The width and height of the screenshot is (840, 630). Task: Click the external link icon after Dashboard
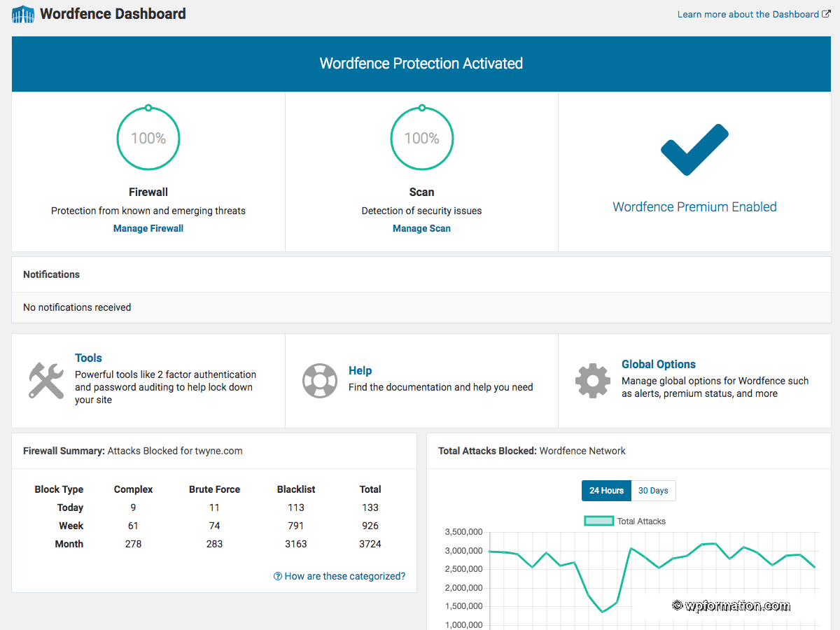(x=826, y=14)
